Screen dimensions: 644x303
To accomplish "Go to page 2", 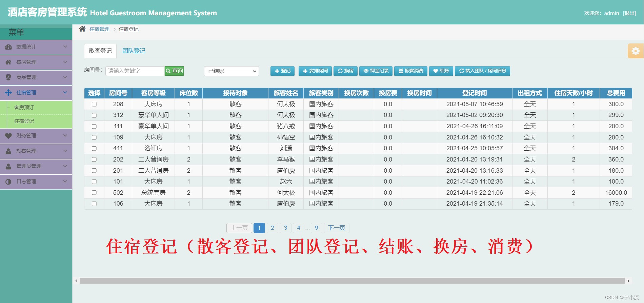I will click(273, 228).
